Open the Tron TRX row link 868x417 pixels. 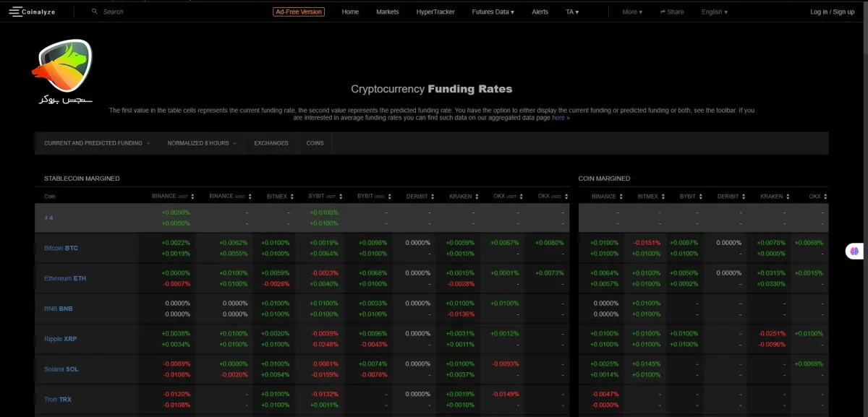click(x=58, y=400)
